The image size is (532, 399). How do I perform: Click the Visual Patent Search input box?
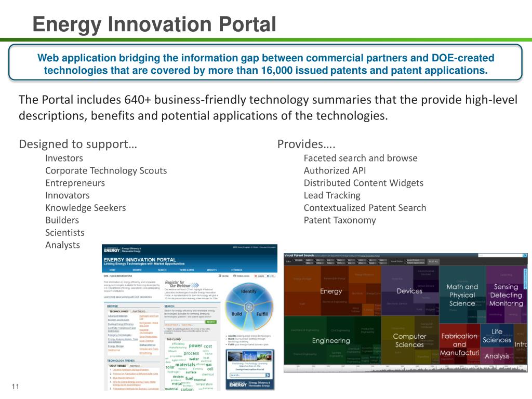(x=500, y=255)
